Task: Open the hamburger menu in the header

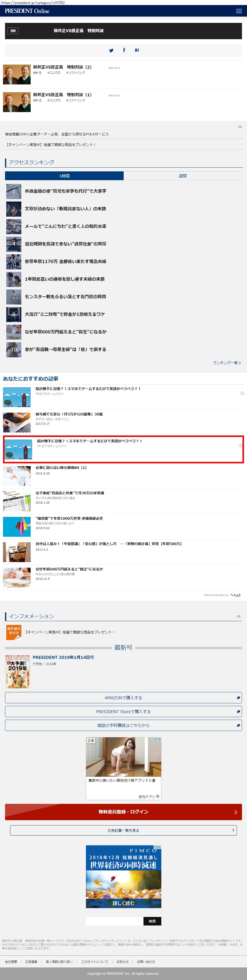Action: (x=239, y=11)
